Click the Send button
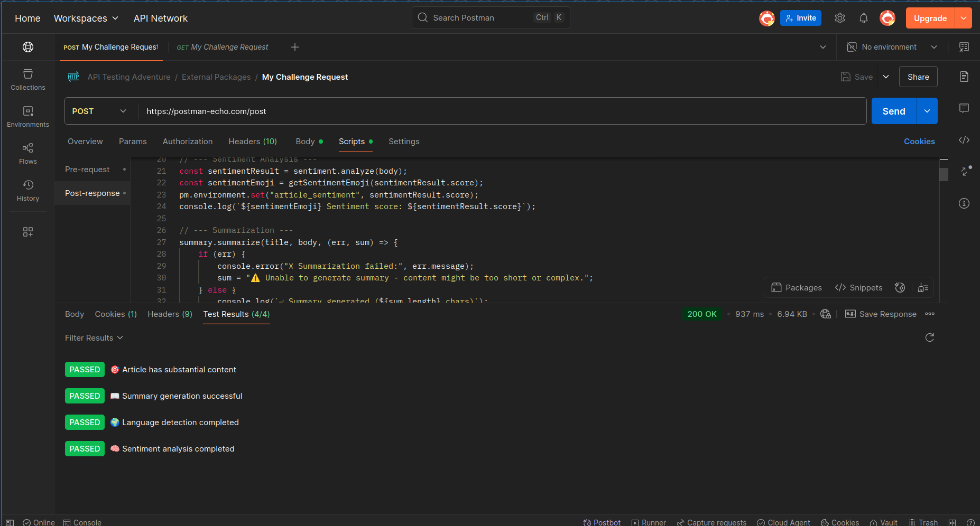 pyautogui.click(x=893, y=111)
